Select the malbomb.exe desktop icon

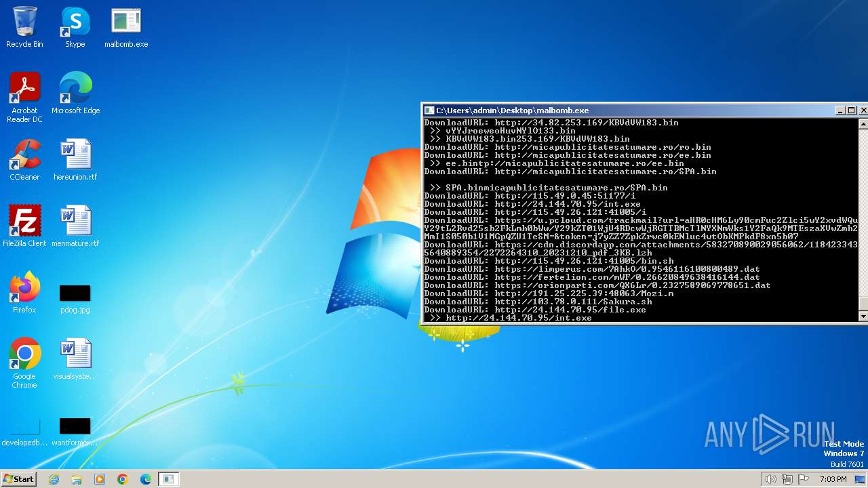126,27
